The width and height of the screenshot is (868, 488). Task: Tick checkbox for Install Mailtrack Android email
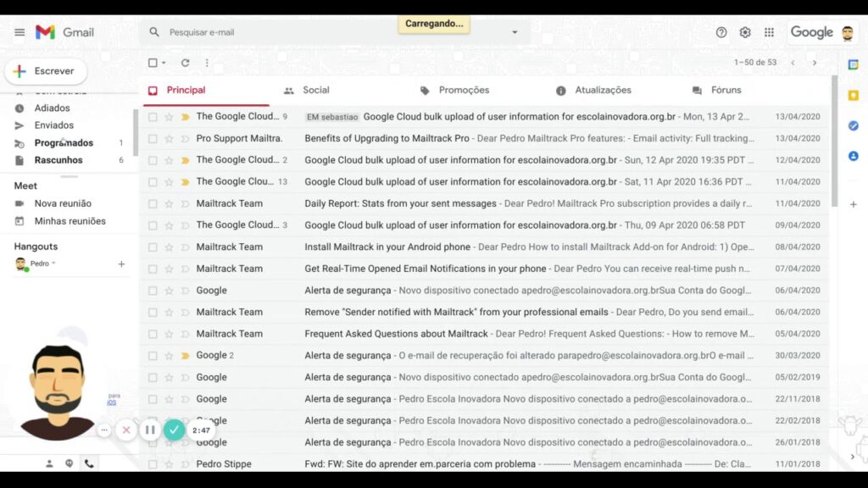point(153,247)
